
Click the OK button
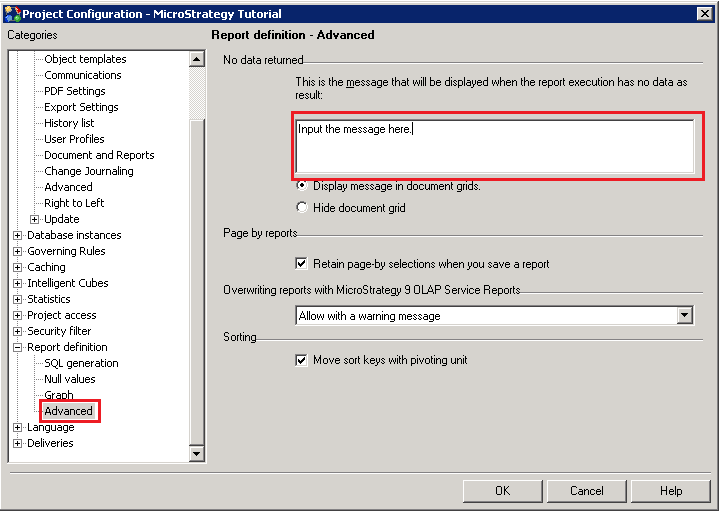tap(502, 491)
